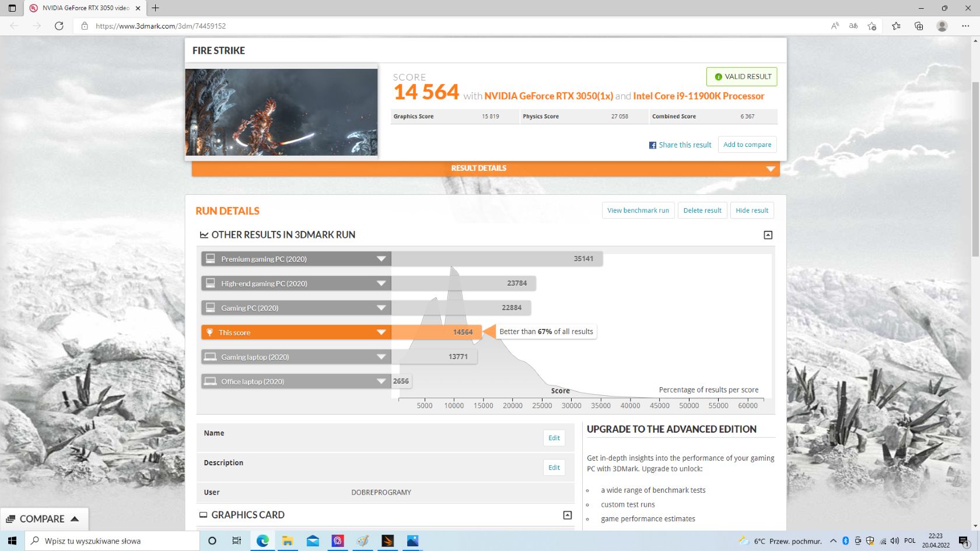Open the Compare panel at bottom left
This screenshot has width=980, height=551.
click(x=44, y=518)
